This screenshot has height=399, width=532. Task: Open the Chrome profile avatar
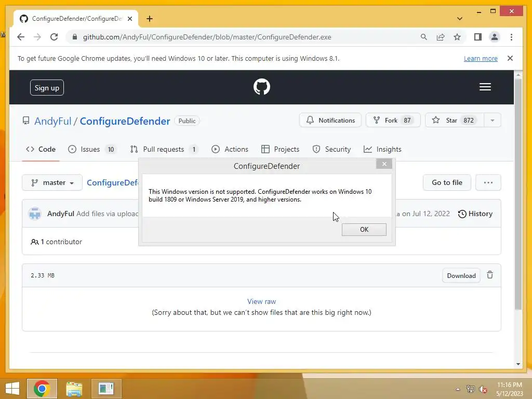pos(495,37)
